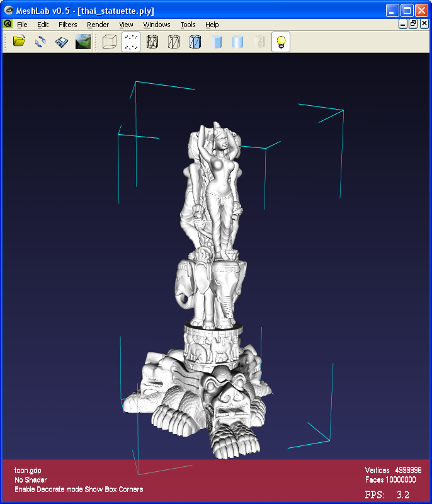Viewport: 432px width, 504px height.
Task: Expand the Tools menu
Action: (188, 25)
